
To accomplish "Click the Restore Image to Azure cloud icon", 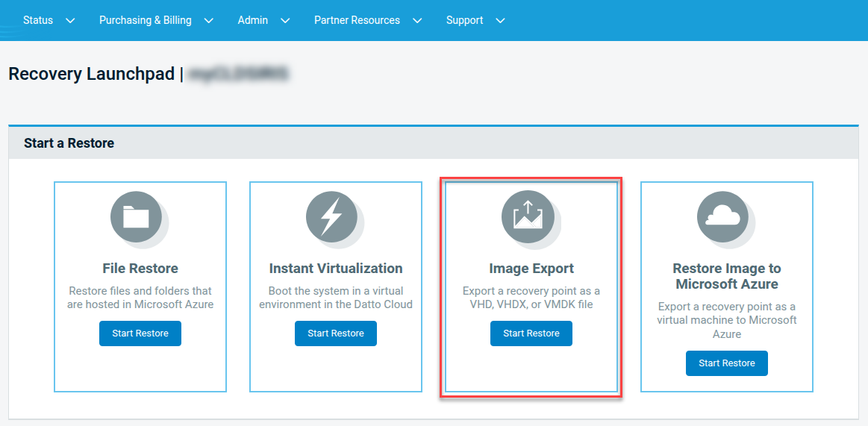I will 723,217.
